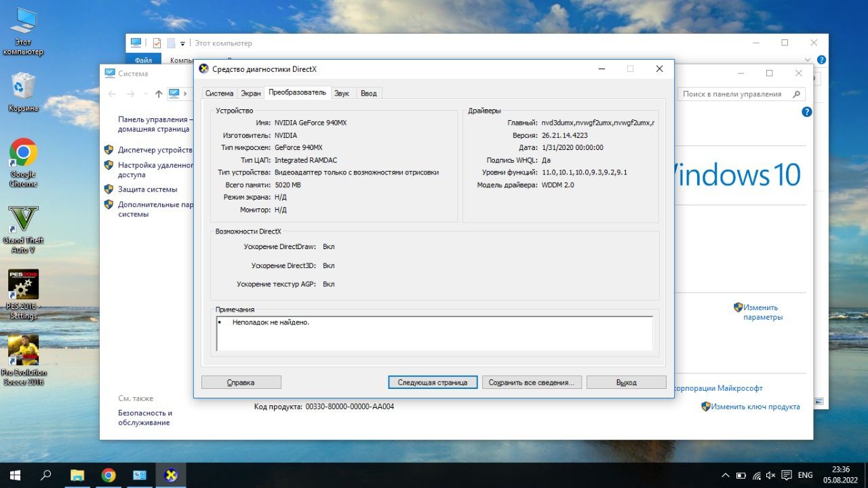Viewport: 868px width, 488px height.
Task: Click the DirectX diagnostic taskbar icon
Action: coord(171,475)
